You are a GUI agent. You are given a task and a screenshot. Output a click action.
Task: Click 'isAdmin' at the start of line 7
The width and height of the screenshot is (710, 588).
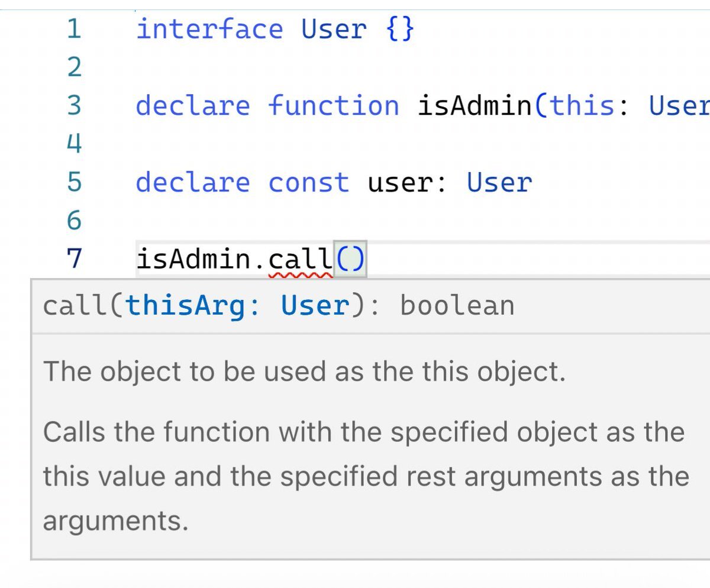pos(194,259)
